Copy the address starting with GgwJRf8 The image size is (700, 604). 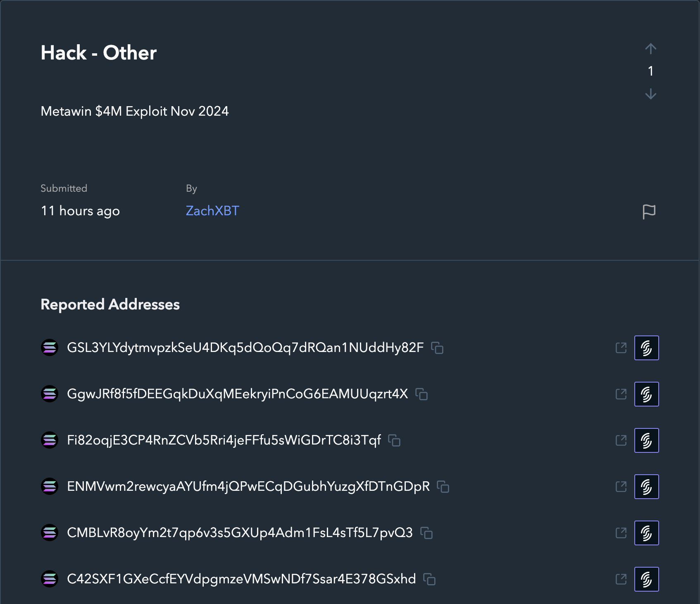pos(421,394)
